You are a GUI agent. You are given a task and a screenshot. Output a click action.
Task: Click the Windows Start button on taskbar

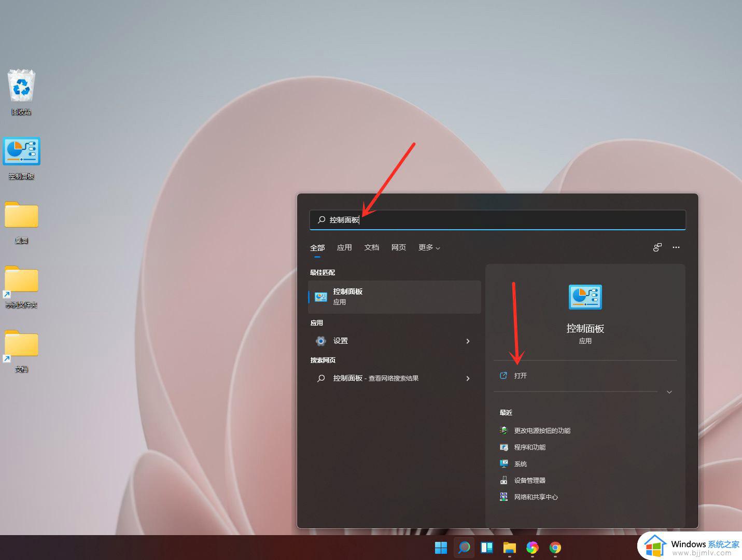point(441,548)
